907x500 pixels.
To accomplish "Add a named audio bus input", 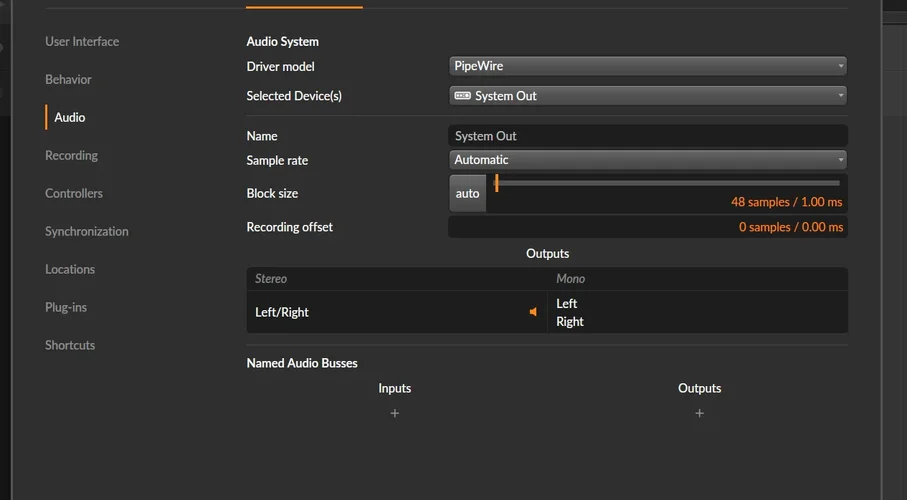I will coord(394,413).
